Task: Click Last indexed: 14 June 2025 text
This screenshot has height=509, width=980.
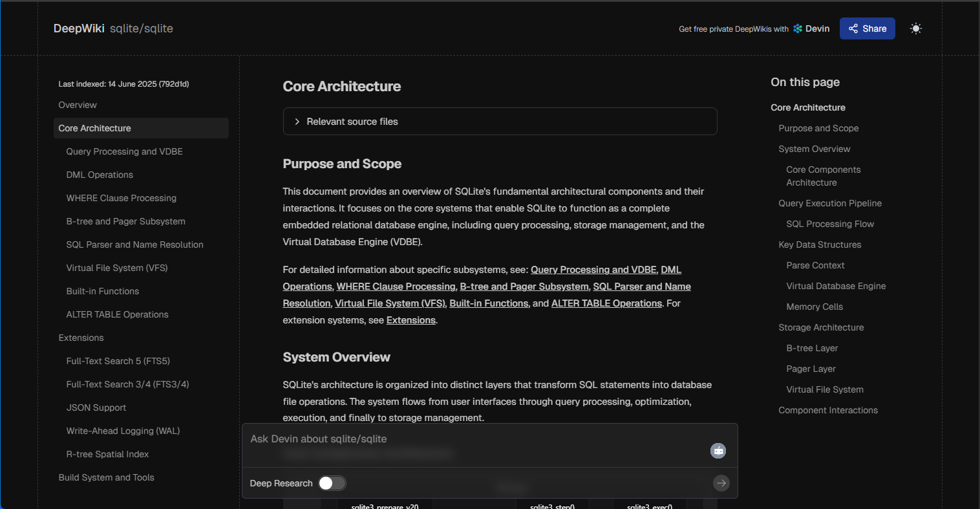Action: tap(123, 84)
